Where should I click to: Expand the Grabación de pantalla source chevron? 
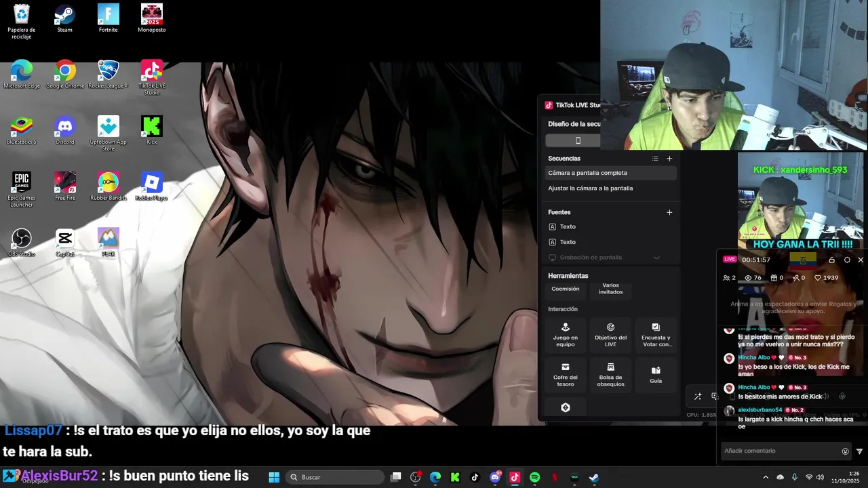(x=656, y=258)
